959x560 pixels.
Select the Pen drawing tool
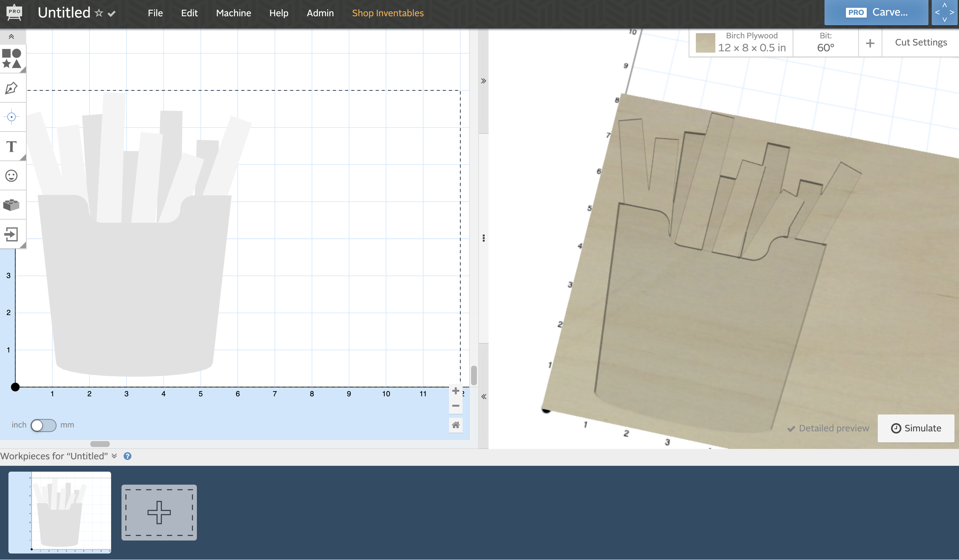click(12, 88)
